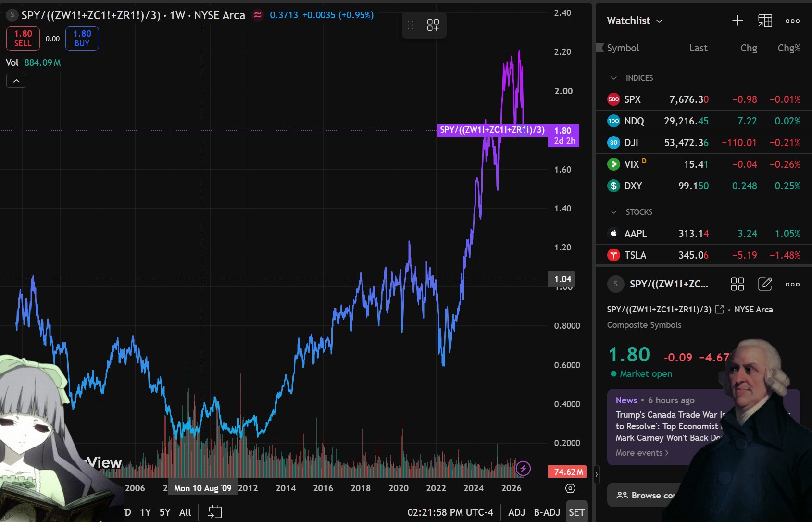The height and width of the screenshot is (522, 812).
Task: Open the go-to-date calendar icon
Action: 215,512
